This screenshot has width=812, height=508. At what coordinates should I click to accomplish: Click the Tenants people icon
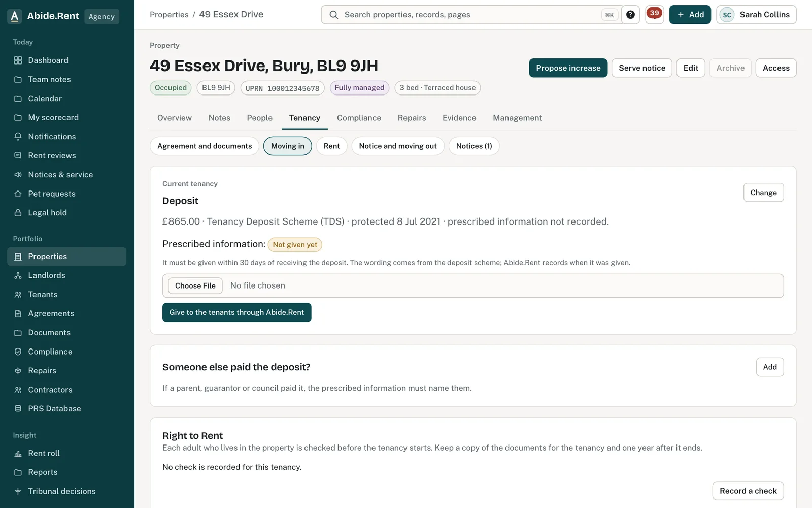tap(18, 295)
